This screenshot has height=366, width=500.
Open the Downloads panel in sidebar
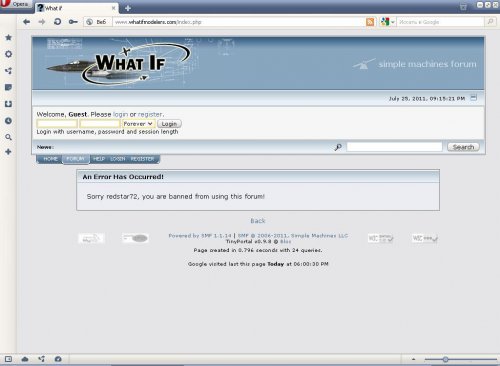(x=9, y=104)
